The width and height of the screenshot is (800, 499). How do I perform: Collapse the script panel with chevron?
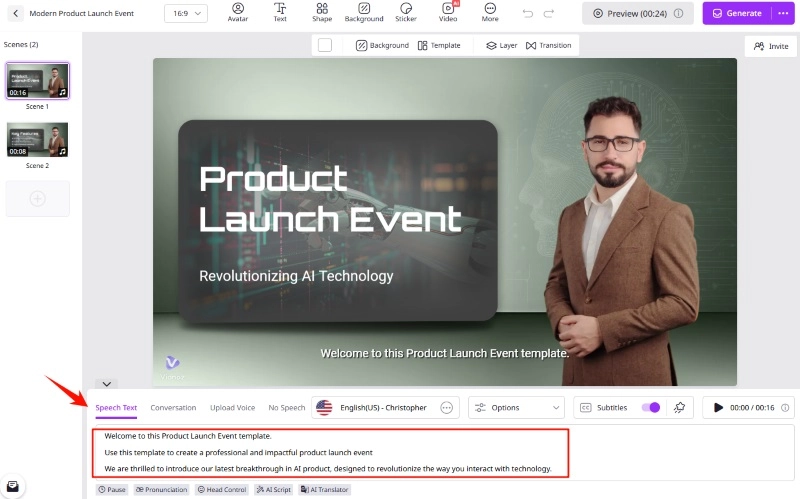108,383
